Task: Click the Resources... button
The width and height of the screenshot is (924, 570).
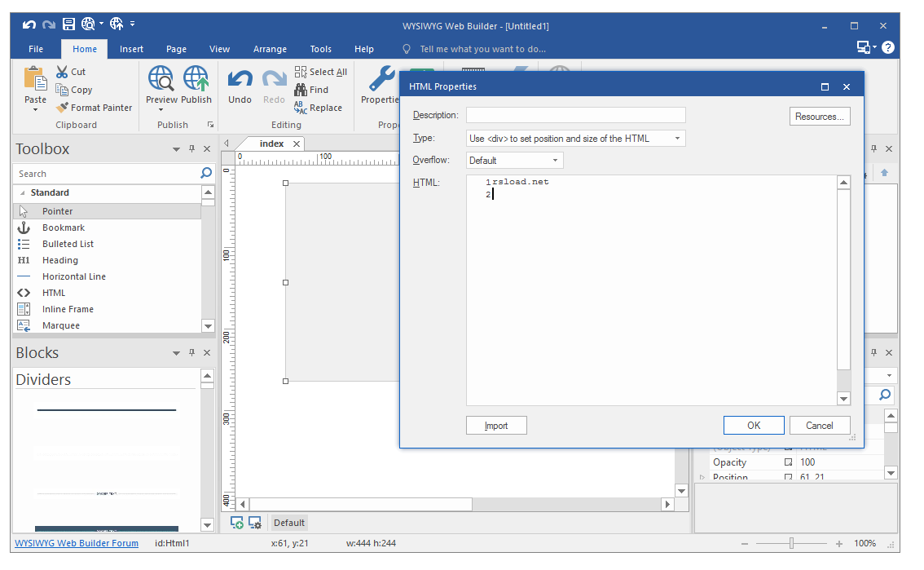Action: coord(820,116)
